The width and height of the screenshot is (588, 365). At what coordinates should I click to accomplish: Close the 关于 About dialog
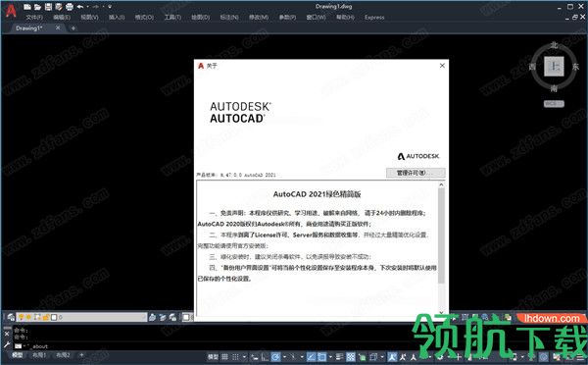(442, 66)
